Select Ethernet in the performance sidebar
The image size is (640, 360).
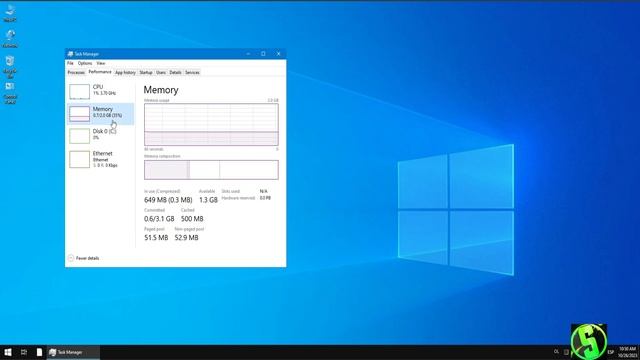click(x=100, y=159)
